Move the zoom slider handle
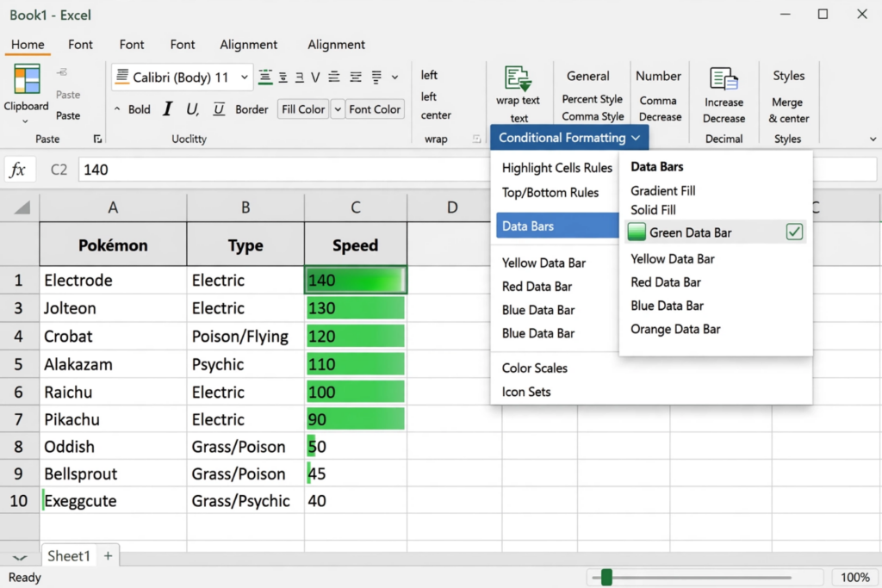Viewport: 882px width, 588px height. coord(606,578)
